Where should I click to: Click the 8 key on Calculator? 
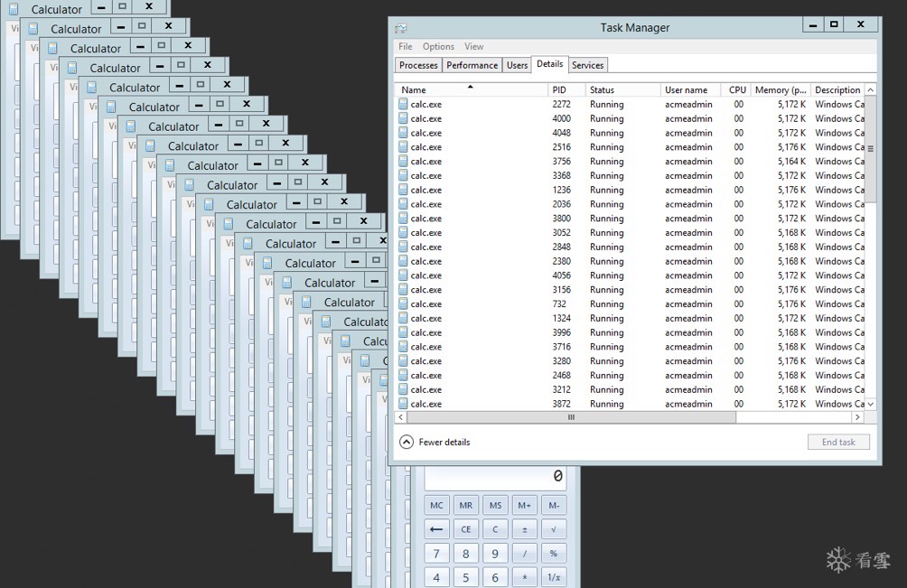[465, 554]
